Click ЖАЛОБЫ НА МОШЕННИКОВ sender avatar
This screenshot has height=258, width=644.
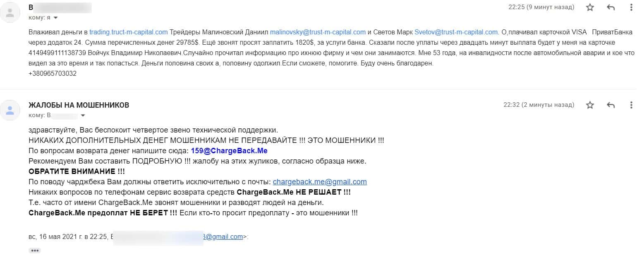pos(10,110)
